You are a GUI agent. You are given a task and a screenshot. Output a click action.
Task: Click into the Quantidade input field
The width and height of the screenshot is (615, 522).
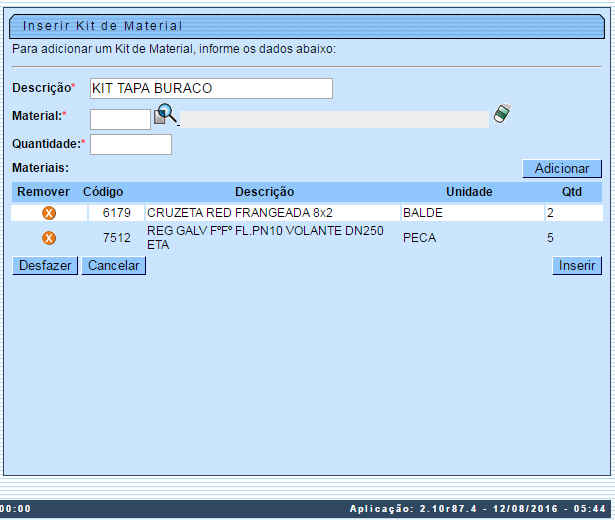point(131,144)
